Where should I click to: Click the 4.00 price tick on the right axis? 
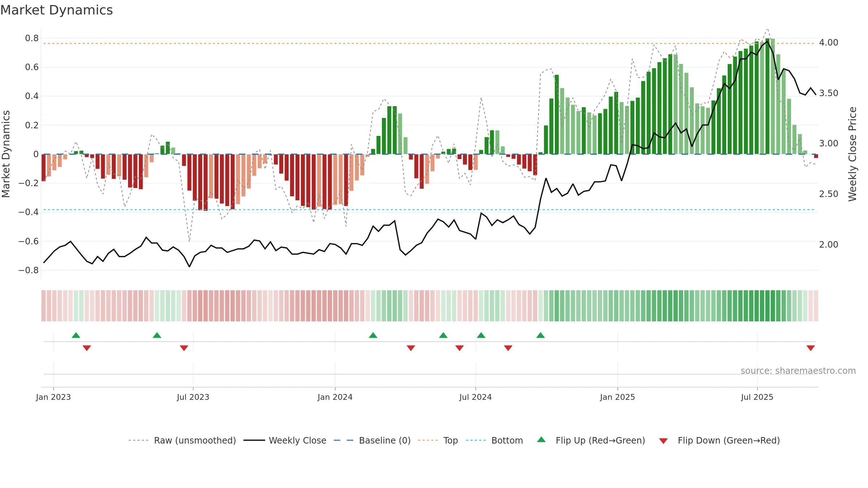829,42
